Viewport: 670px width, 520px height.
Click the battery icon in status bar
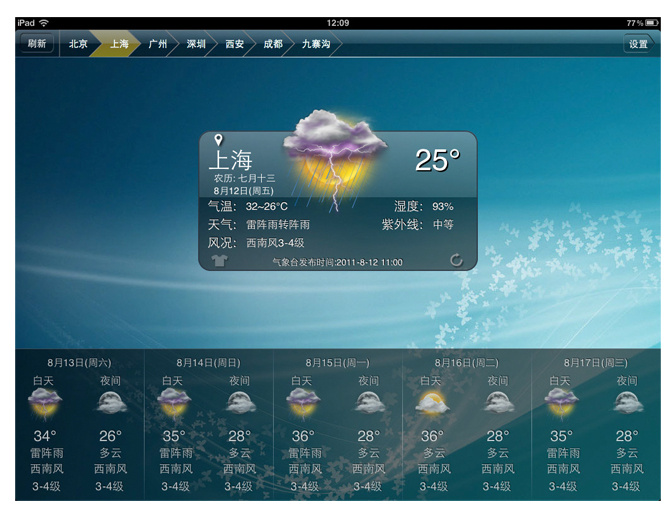coord(651,23)
